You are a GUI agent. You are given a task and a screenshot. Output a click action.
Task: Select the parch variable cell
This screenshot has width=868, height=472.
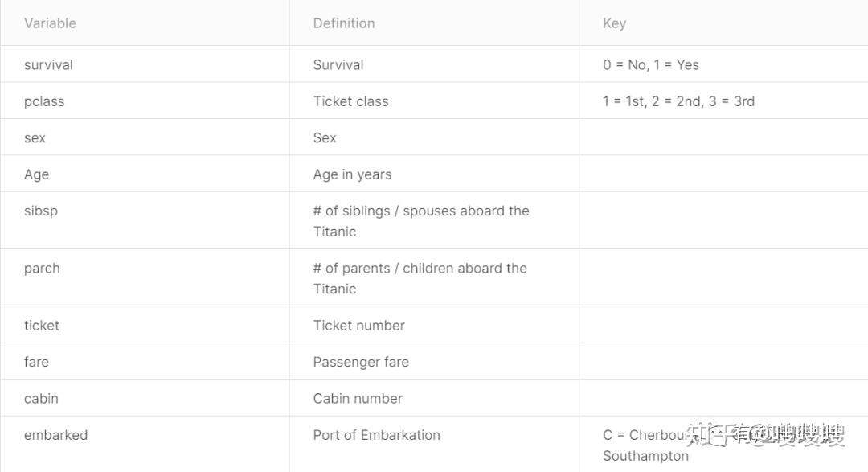click(42, 269)
